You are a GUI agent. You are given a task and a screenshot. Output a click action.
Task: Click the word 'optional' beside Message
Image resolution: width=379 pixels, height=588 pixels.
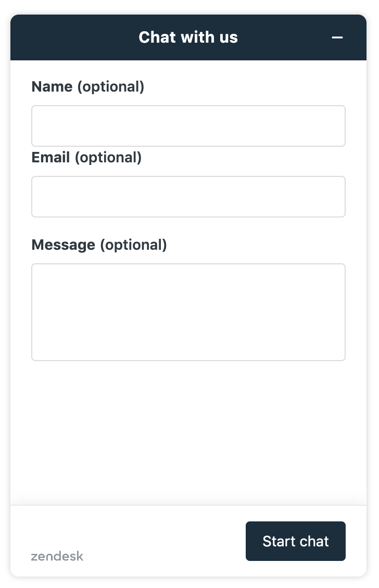(x=133, y=245)
